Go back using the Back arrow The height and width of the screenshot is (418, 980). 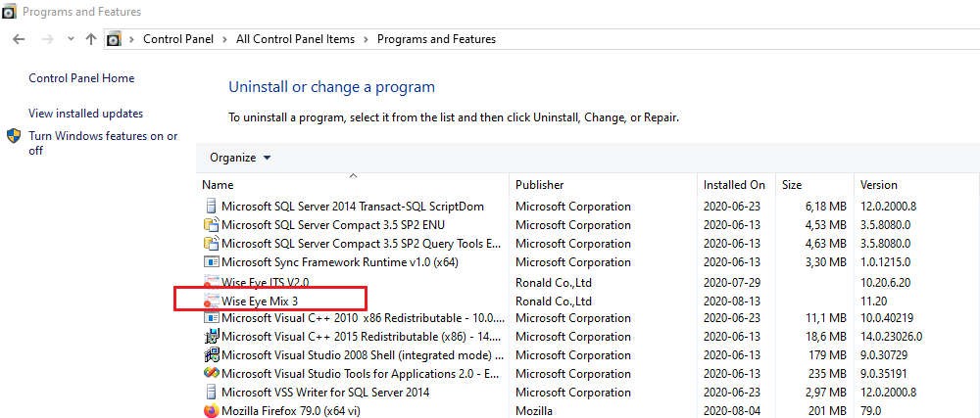pyautogui.click(x=19, y=39)
